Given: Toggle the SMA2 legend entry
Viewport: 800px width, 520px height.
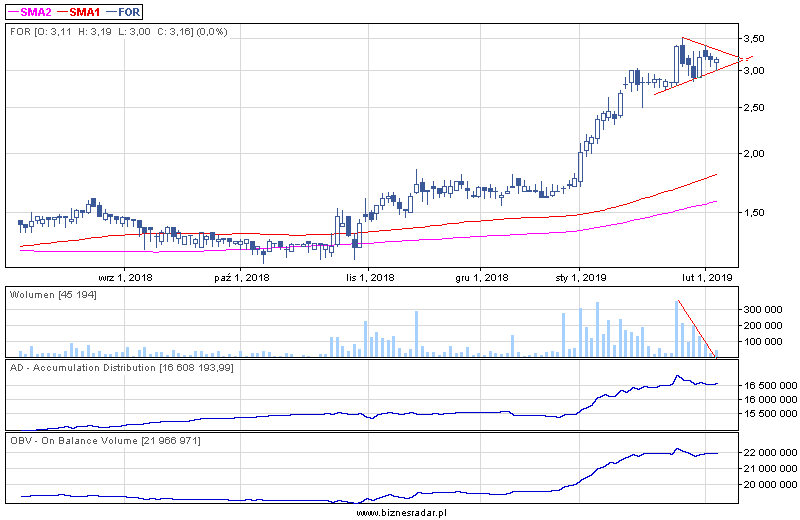Looking at the screenshot, I should click(30, 12).
